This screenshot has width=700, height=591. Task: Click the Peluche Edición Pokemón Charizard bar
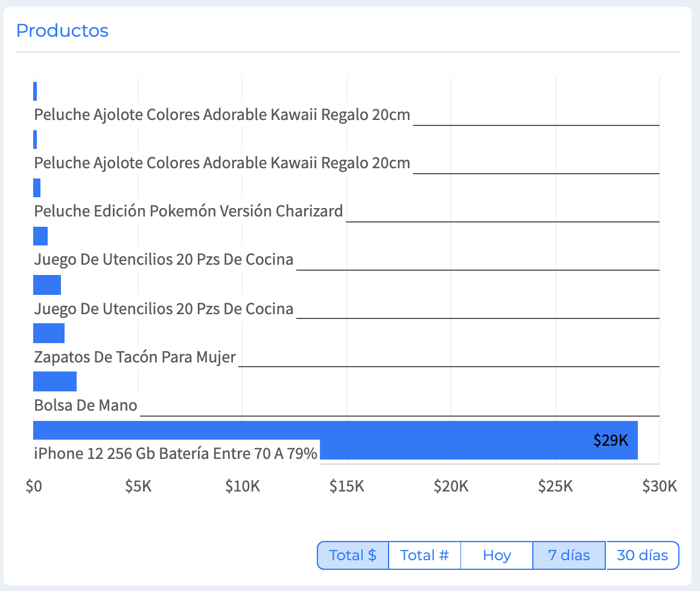point(37,188)
